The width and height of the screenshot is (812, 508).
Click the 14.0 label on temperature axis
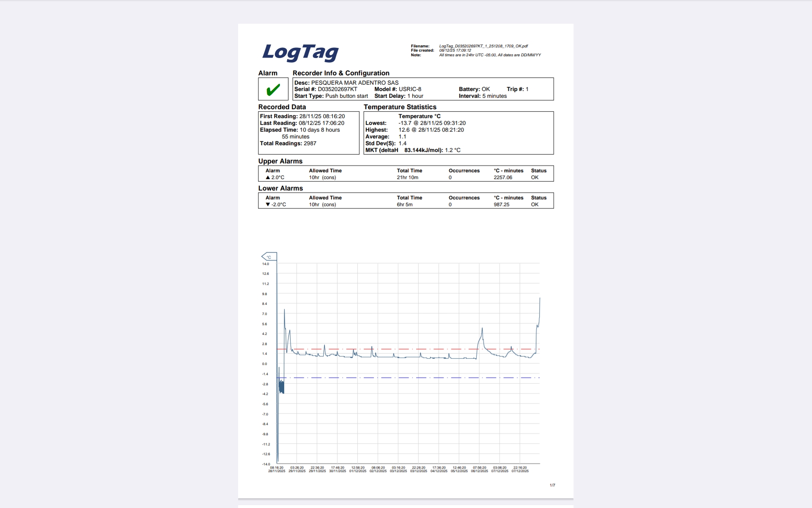tap(265, 264)
